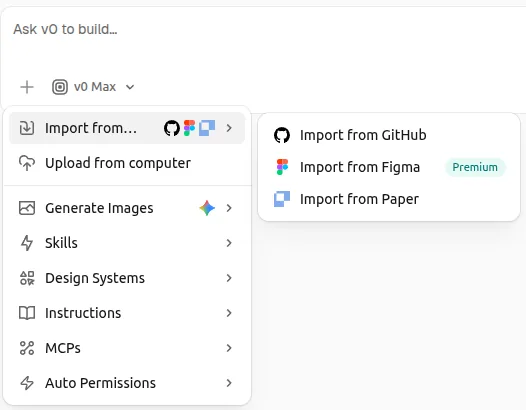Open the Instructions menu entry
Image resolution: width=526 pixels, height=410 pixels.
pyautogui.click(x=127, y=313)
